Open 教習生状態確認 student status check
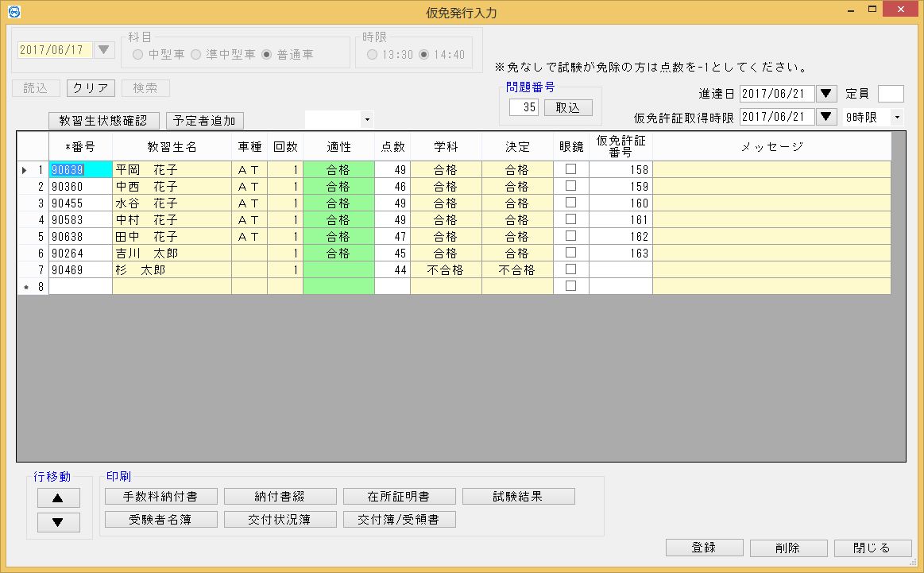The image size is (924, 573). (104, 121)
